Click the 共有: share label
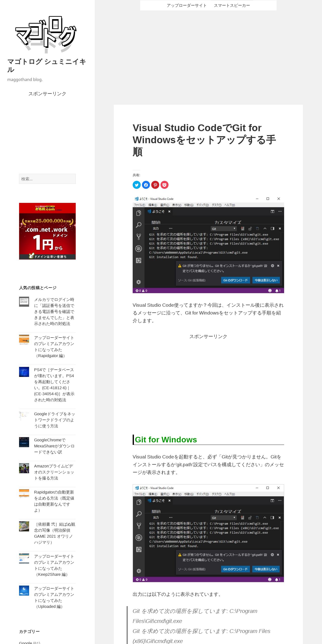322x644 pixels. 136,175
